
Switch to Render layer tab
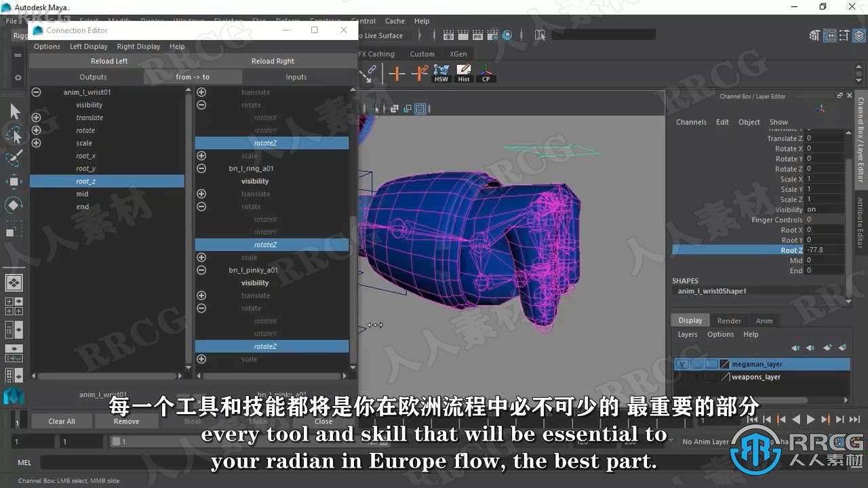[x=729, y=321]
